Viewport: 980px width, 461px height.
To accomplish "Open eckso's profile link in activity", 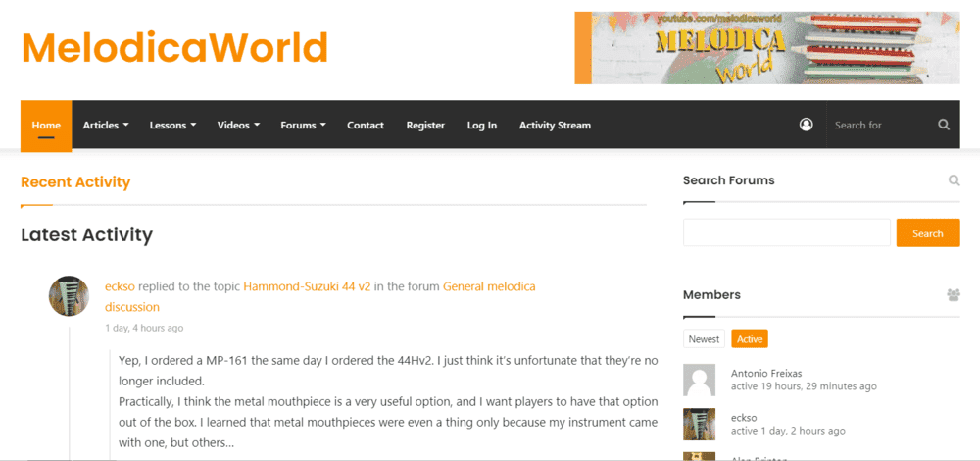I will click(120, 287).
